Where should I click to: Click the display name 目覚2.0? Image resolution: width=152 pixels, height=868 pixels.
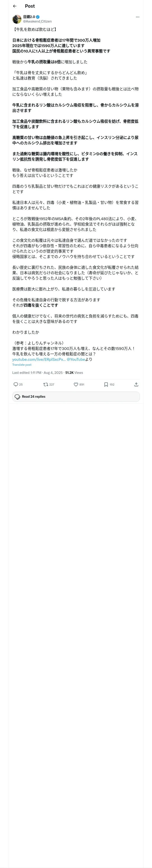pyautogui.click(x=29, y=17)
